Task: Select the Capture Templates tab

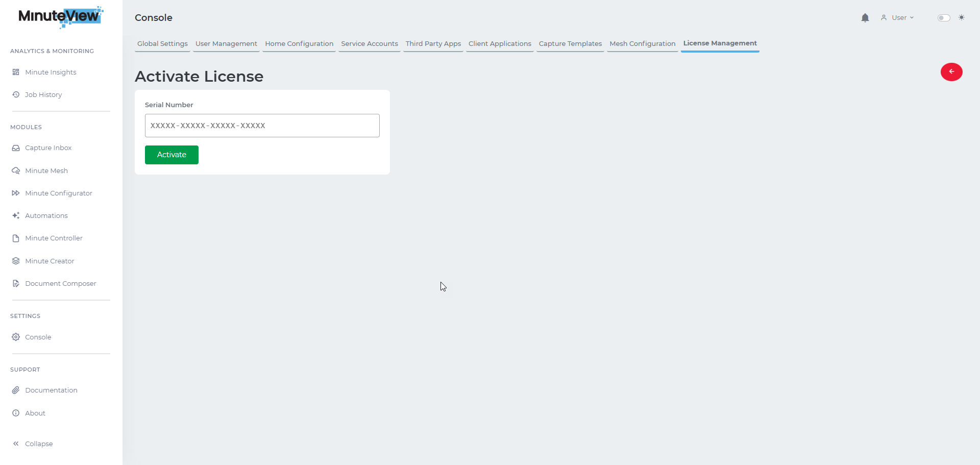Action: (570, 44)
